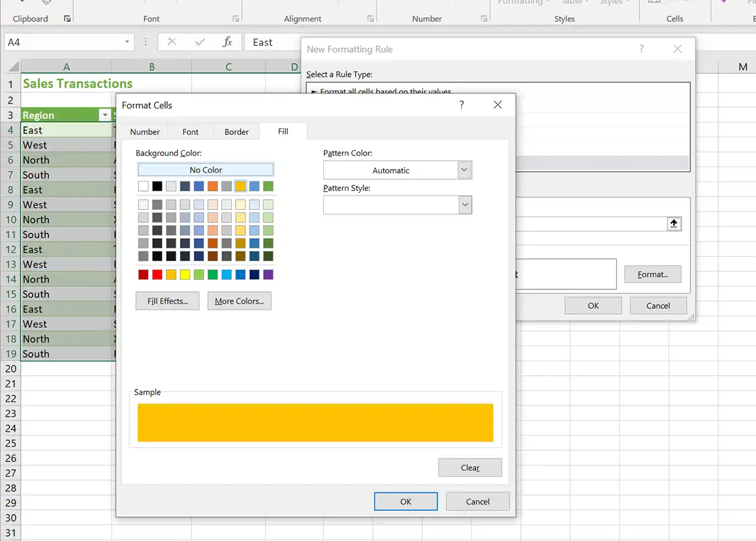
Task: Pick the white theme color swatch
Action: [144, 186]
